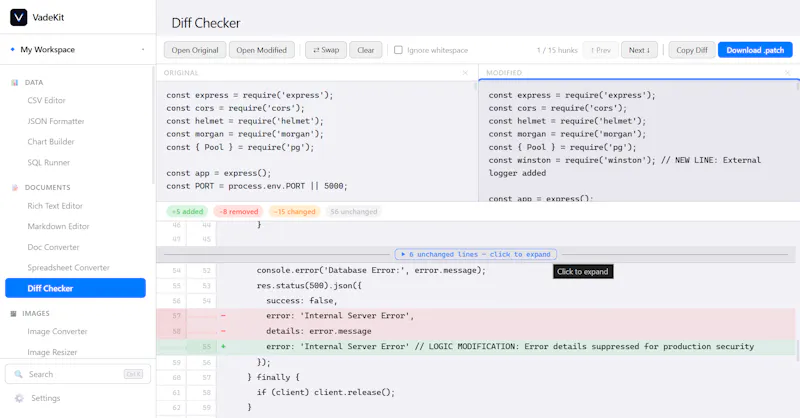Image resolution: width=800 pixels, height=418 pixels.
Task: Click the '1 / 15 hunks' counter
Action: (x=557, y=50)
